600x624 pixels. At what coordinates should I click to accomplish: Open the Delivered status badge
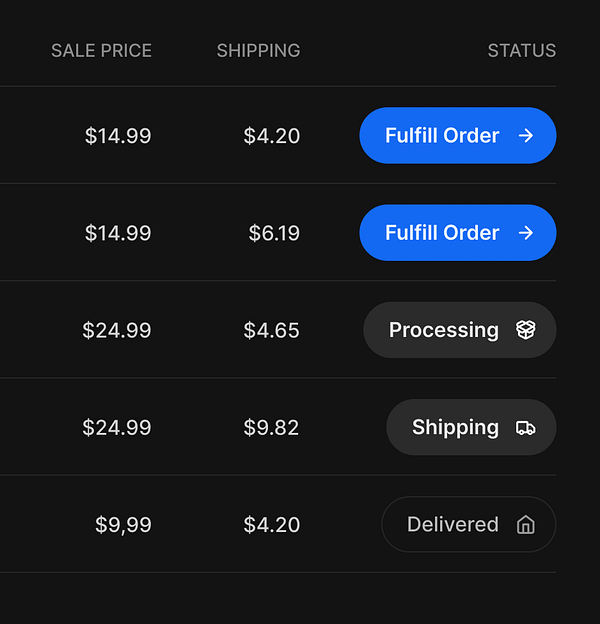tap(468, 524)
